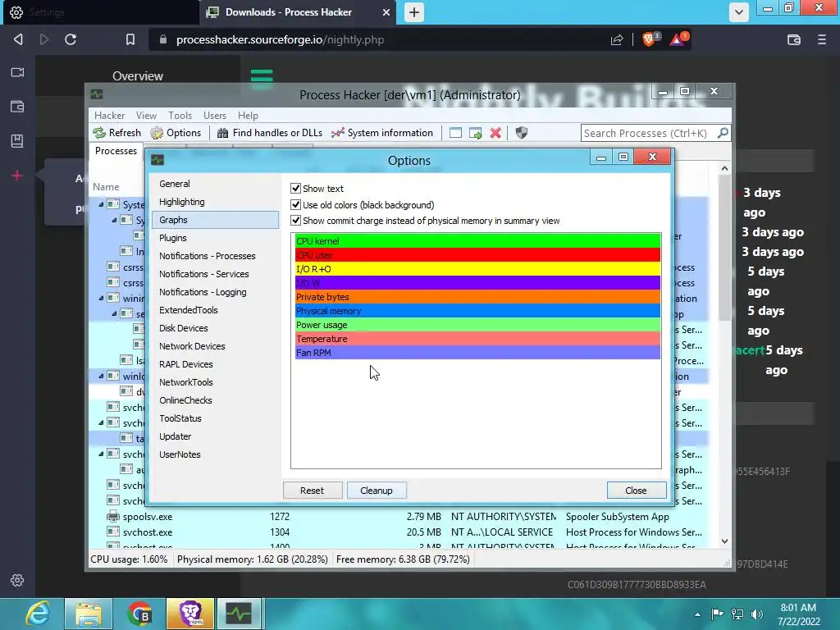Viewport: 840px width, 630px height.
Task: Select the Private bytes orange color row
Action: pyautogui.click(x=477, y=297)
